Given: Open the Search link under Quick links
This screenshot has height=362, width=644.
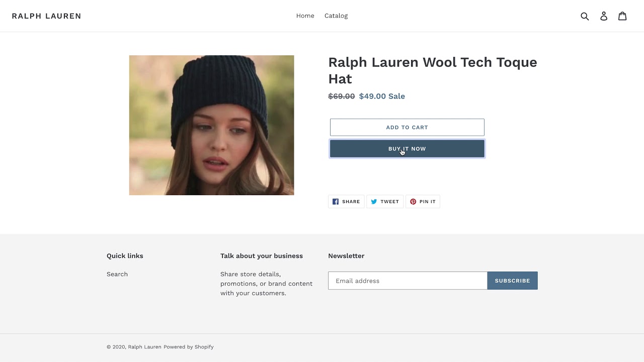Looking at the screenshot, I should click(117, 274).
